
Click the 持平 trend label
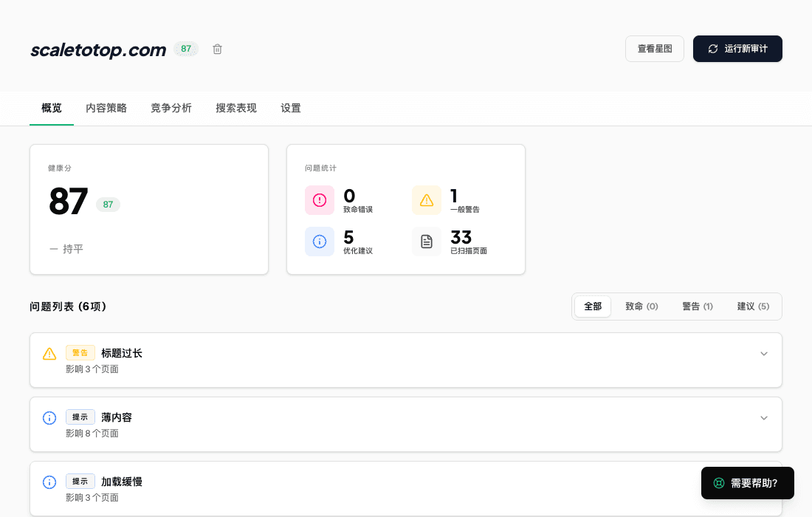73,249
